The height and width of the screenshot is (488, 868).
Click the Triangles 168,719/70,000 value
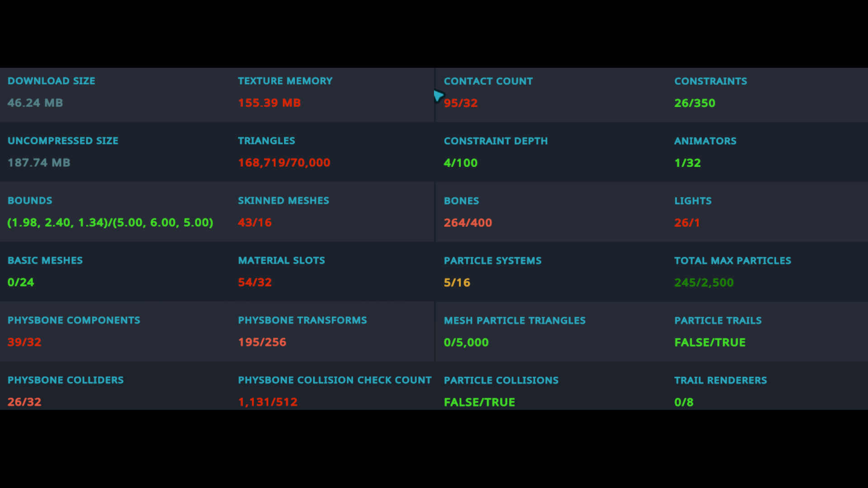point(284,163)
